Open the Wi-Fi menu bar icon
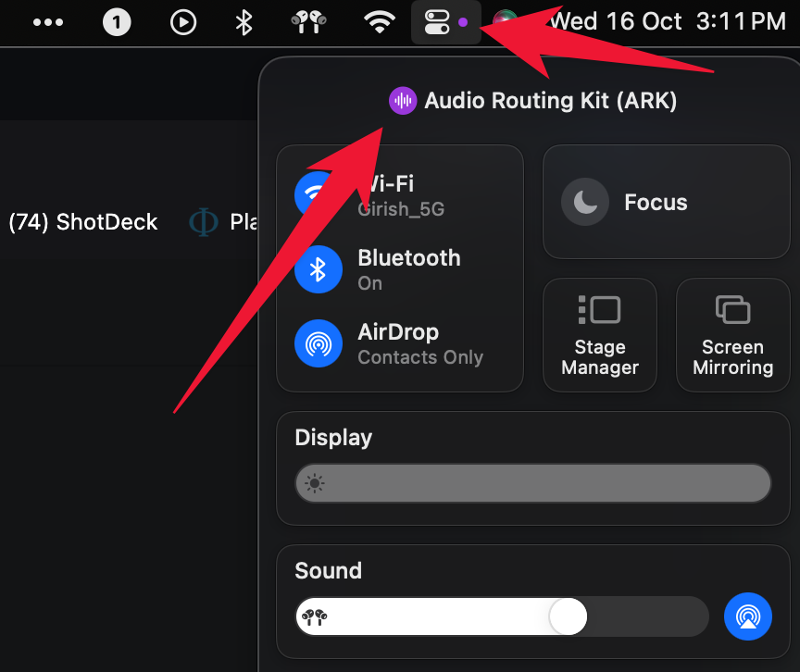 click(x=379, y=22)
